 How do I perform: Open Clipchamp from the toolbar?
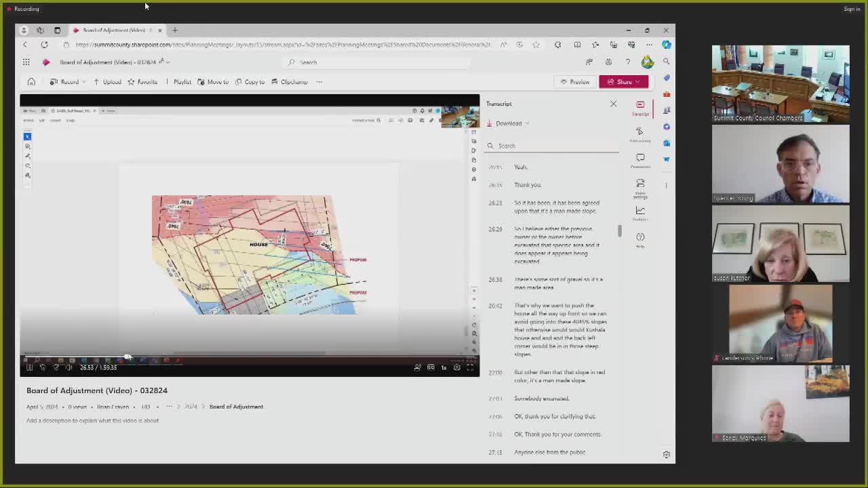(290, 82)
